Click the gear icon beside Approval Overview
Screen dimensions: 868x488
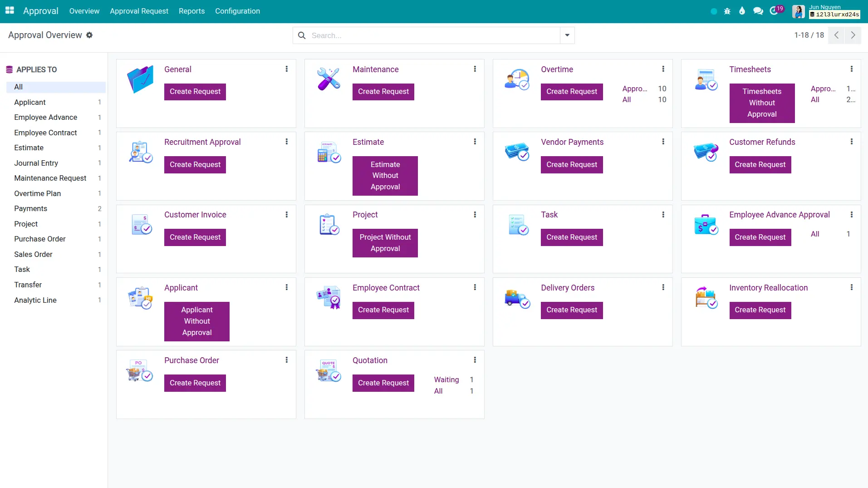(89, 35)
